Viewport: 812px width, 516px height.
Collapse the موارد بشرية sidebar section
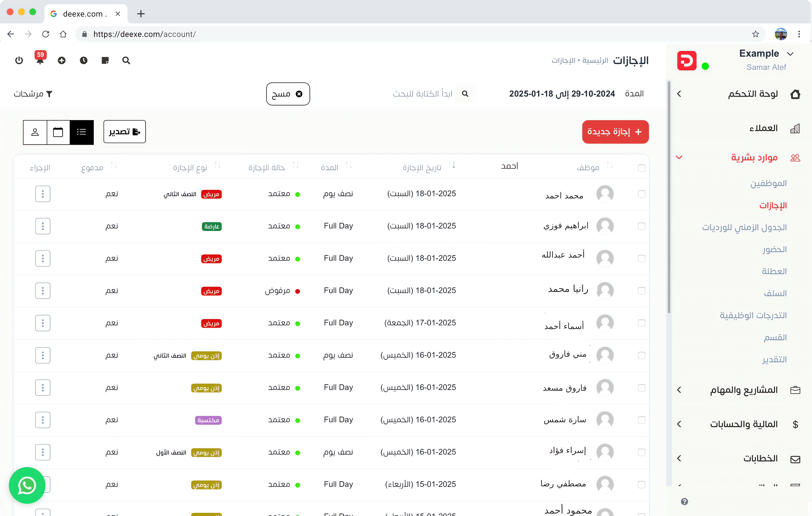coord(679,157)
